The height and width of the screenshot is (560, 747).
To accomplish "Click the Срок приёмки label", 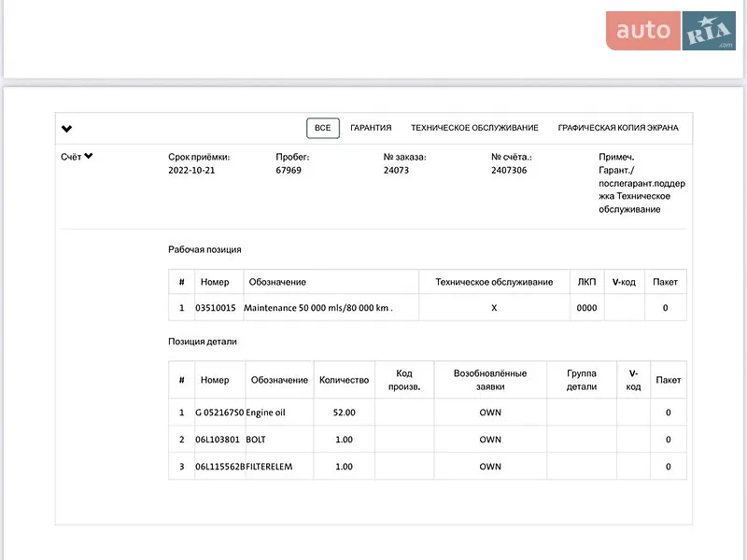I will click(x=199, y=157).
